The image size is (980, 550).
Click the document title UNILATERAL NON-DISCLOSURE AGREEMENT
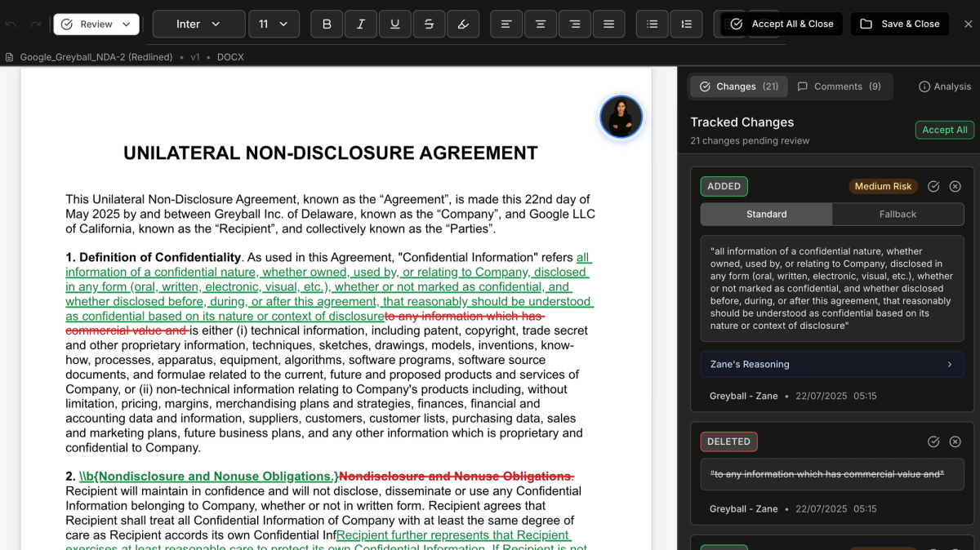pyautogui.click(x=331, y=153)
